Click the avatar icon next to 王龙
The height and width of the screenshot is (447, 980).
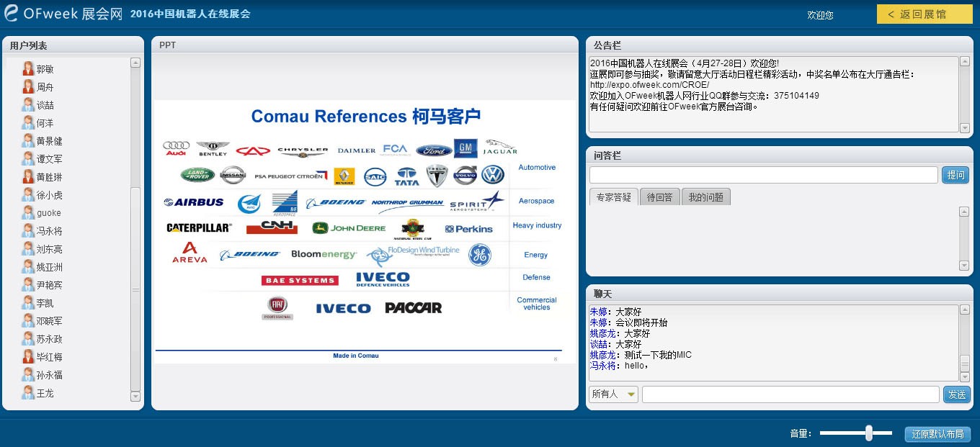(28, 393)
